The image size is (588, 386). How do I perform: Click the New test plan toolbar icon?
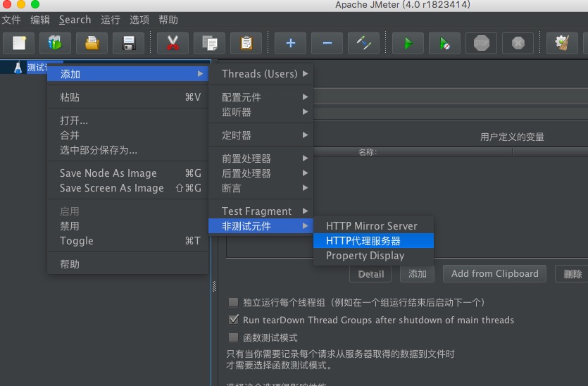(x=19, y=43)
